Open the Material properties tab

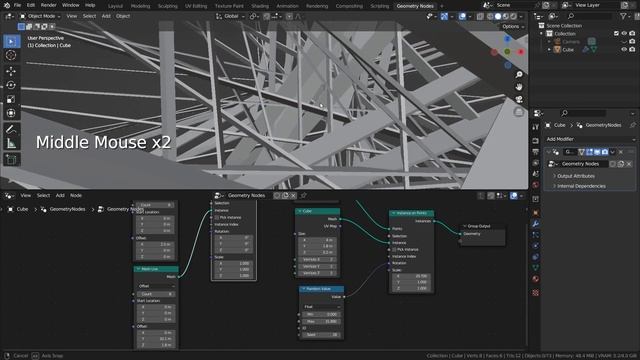[536, 279]
